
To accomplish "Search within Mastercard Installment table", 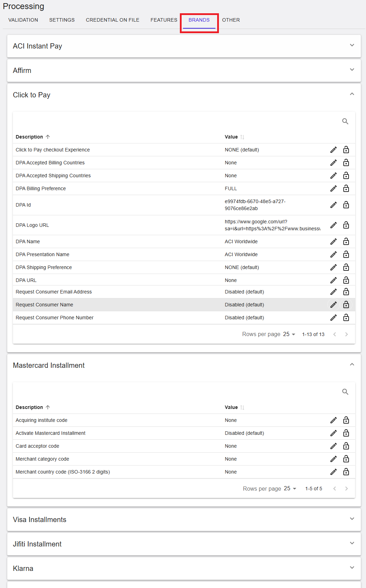I will pyautogui.click(x=345, y=392).
